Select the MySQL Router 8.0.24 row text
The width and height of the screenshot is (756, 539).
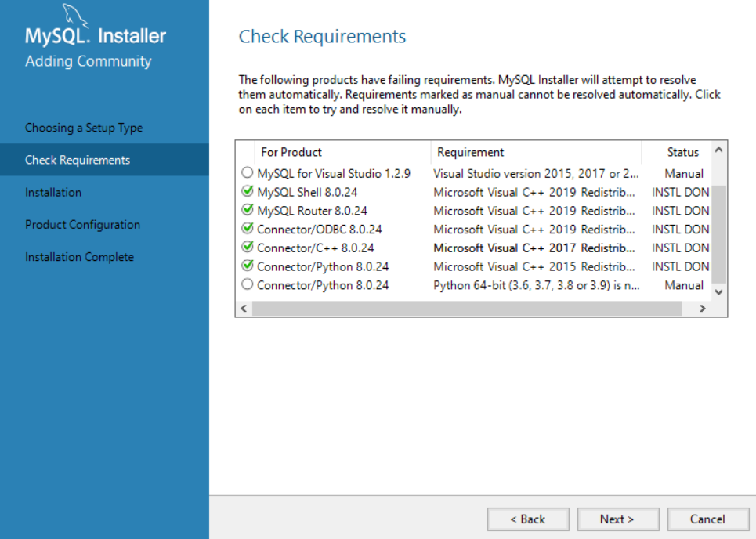pyautogui.click(x=312, y=211)
